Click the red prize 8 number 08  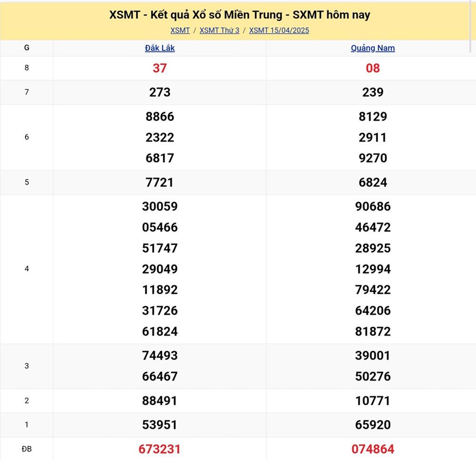373,69
